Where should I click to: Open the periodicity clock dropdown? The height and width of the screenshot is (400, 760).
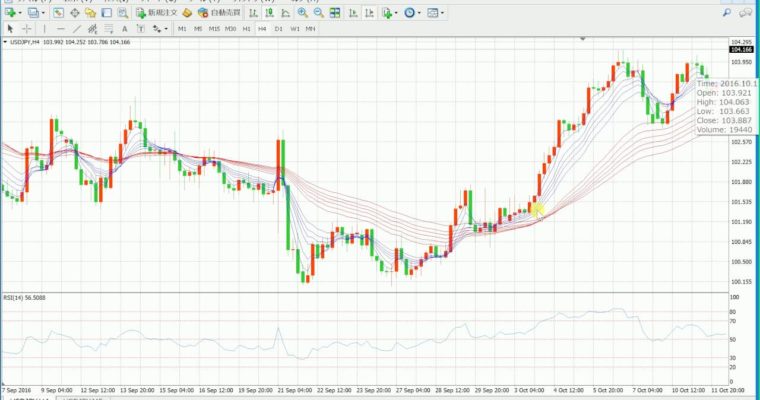412,14
